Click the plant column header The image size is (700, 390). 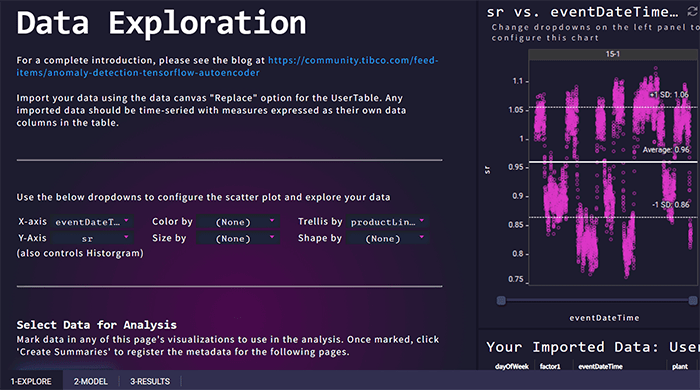click(x=679, y=366)
